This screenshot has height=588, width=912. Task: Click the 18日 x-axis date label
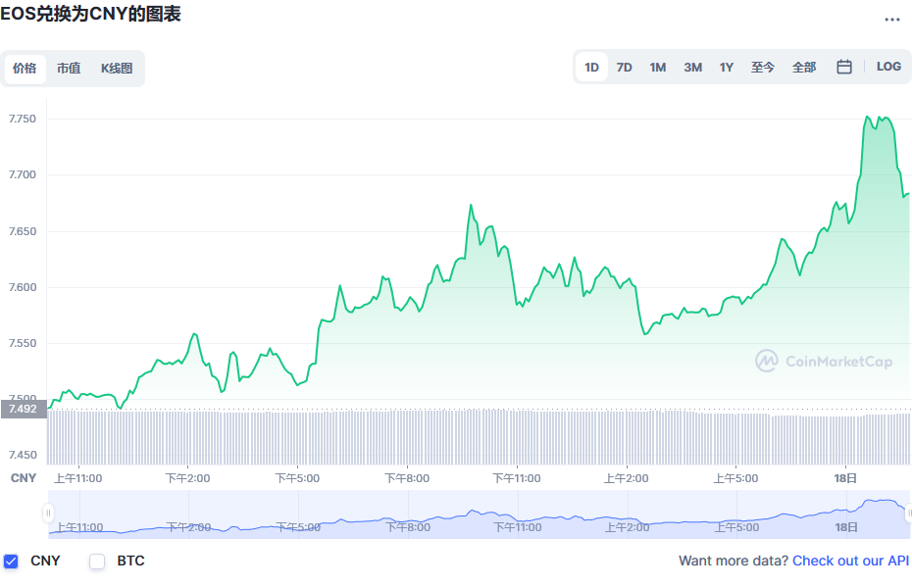point(845,479)
